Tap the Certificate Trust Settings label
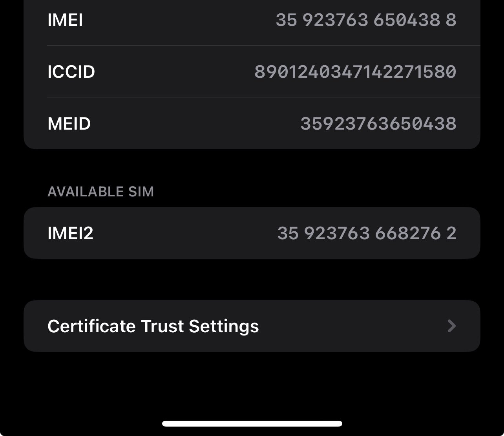 [x=153, y=326]
